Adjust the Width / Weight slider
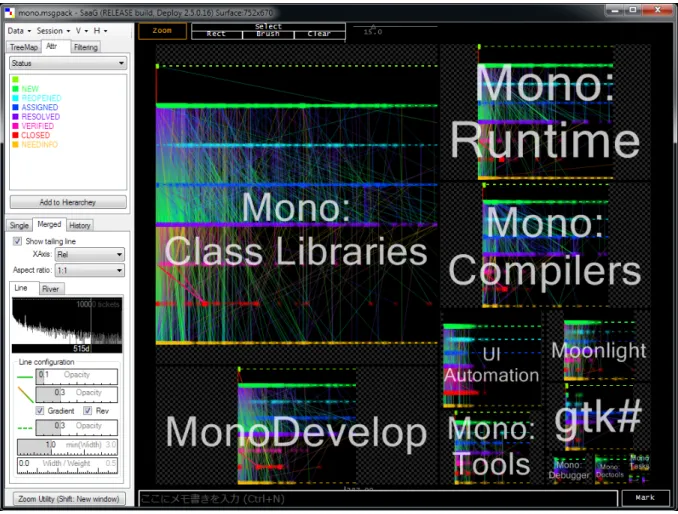This screenshot has height=514, width=678. pos(67,465)
